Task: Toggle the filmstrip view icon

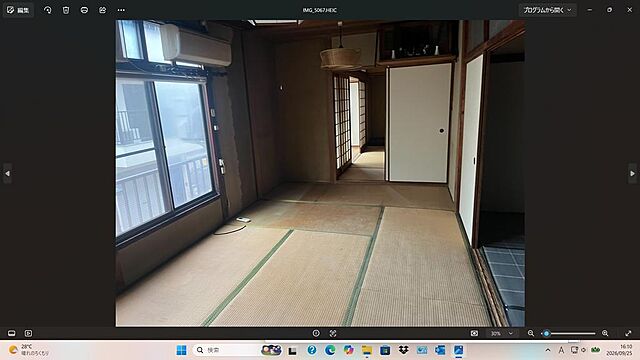Action: [11, 333]
